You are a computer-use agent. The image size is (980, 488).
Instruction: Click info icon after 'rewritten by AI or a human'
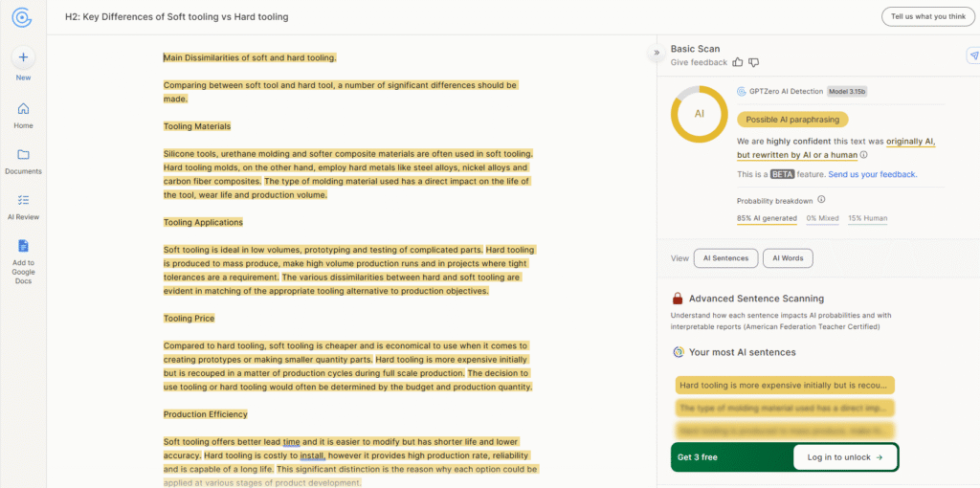pyautogui.click(x=864, y=155)
